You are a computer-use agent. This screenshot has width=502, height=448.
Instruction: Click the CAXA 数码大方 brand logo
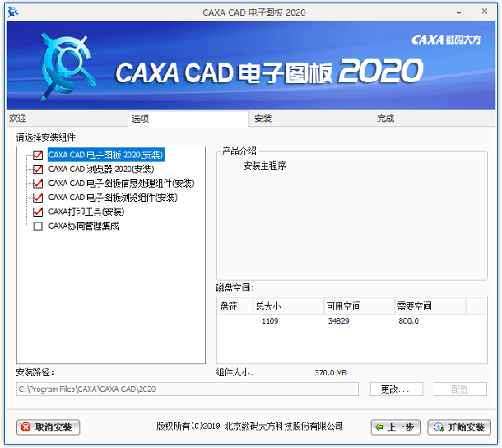coord(446,40)
